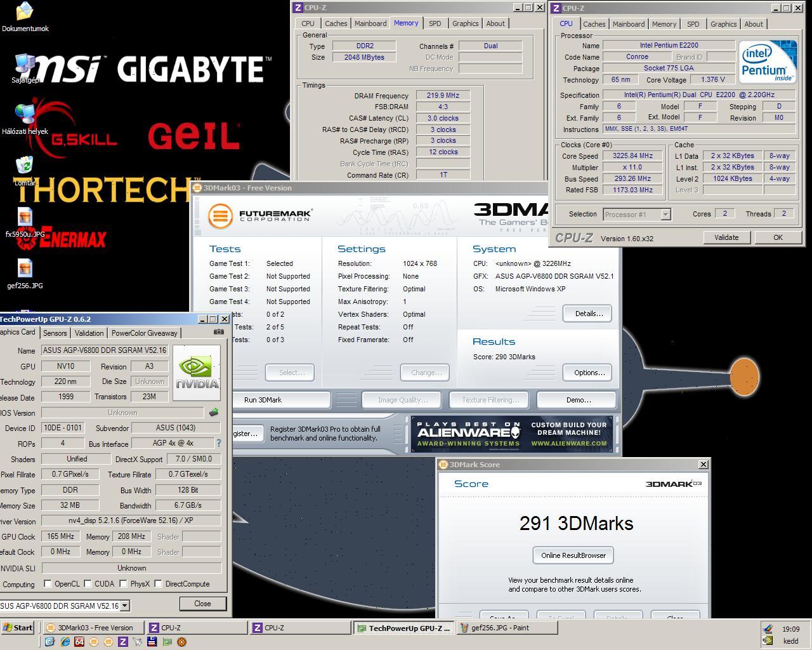
Task: Click the lower system tray icon
Action: click(x=768, y=640)
